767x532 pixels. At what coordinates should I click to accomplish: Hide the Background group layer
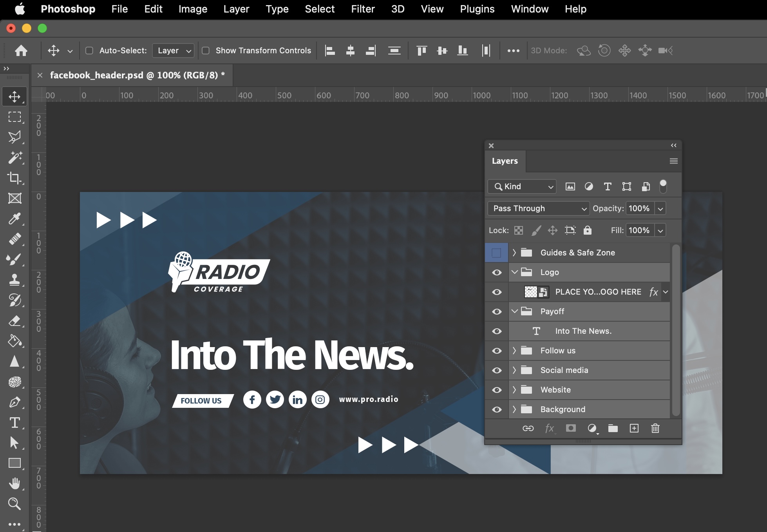[497, 409]
